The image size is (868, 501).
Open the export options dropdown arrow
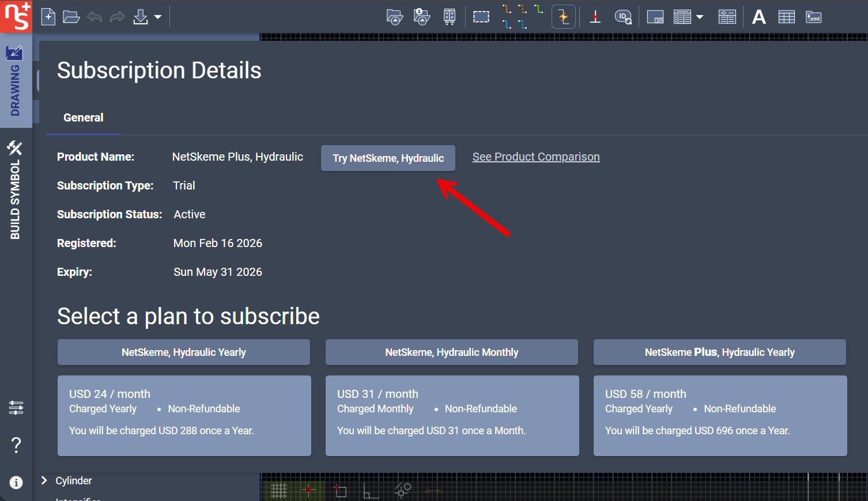point(158,17)
